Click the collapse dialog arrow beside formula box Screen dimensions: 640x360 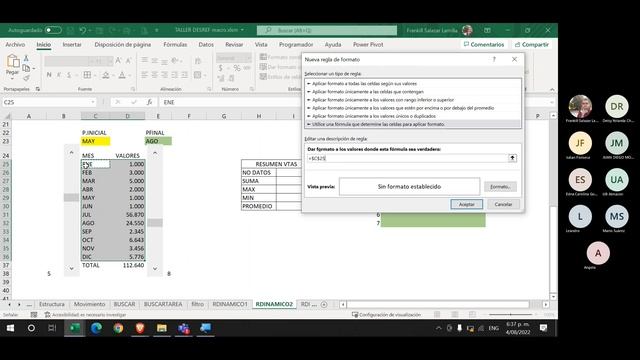tap(512, 158)
